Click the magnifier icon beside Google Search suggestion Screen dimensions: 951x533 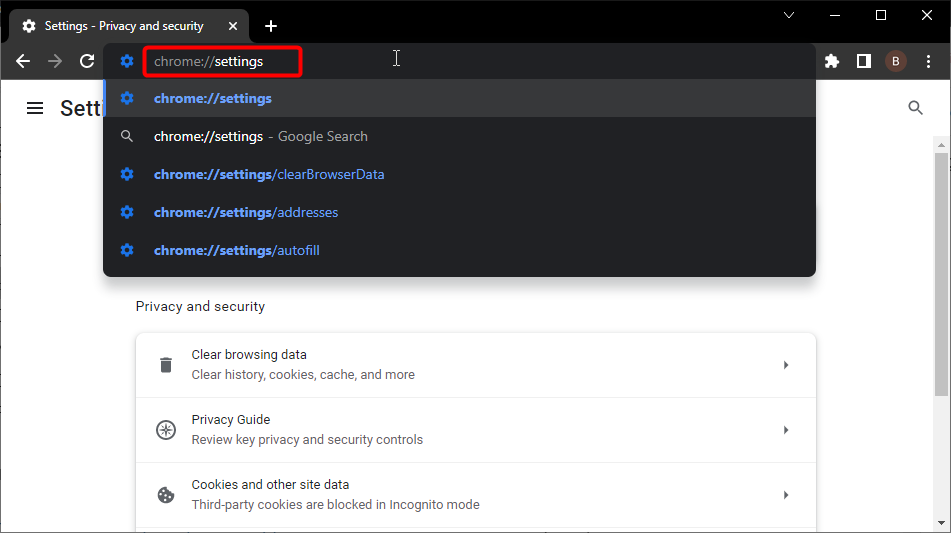(x=127, y=136)
